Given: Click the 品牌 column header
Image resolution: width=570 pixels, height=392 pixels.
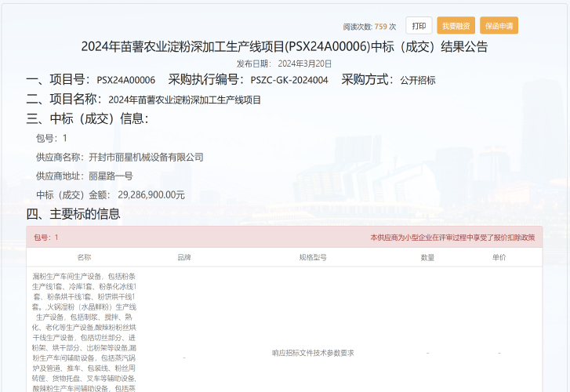Looking at the screenshot, I should coord(184,257).
